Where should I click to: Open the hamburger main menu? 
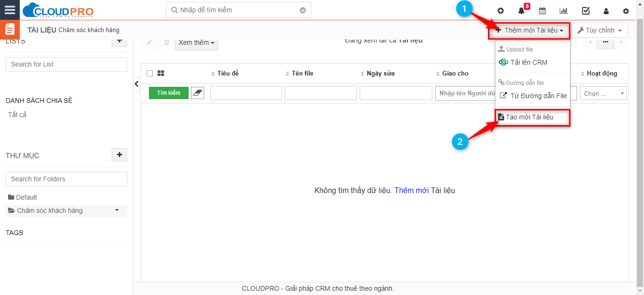pos(10,10)
